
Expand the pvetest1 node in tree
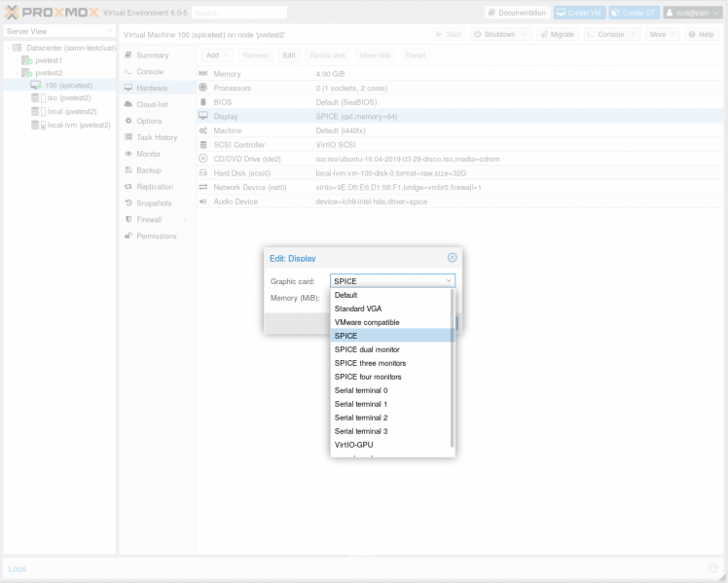pyautogui.click(x=18, y=60)
